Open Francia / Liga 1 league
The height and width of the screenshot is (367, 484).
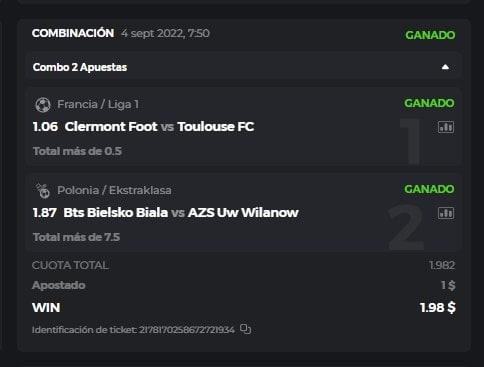pos(98,104)
